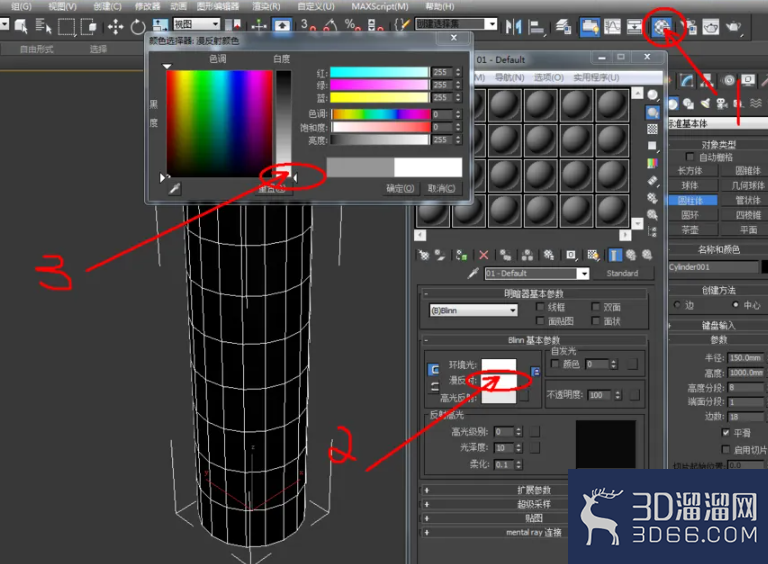Check the 自发光 颜色 checkbox

click(555, 364)
